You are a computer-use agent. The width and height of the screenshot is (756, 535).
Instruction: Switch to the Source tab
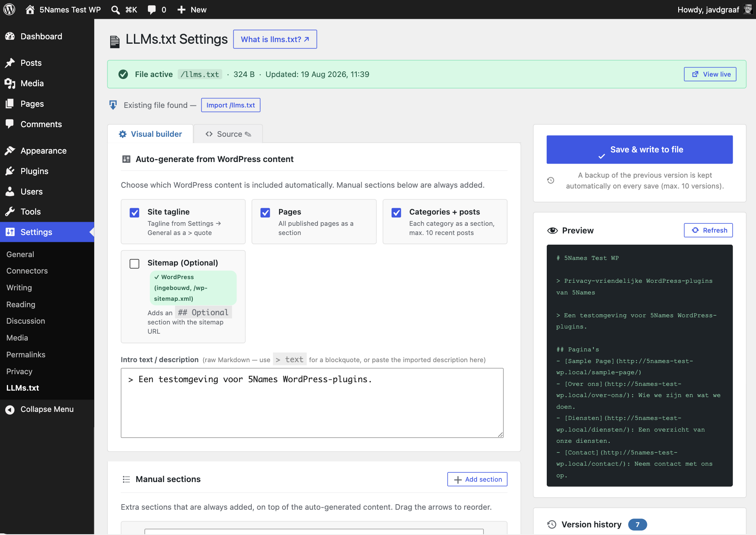228,134
